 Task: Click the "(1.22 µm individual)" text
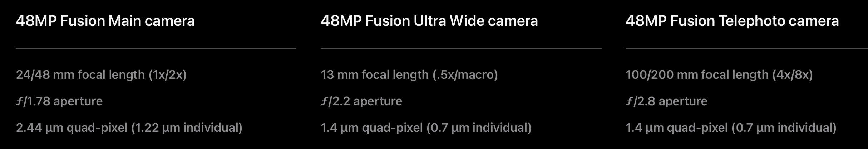pos(187,128)
